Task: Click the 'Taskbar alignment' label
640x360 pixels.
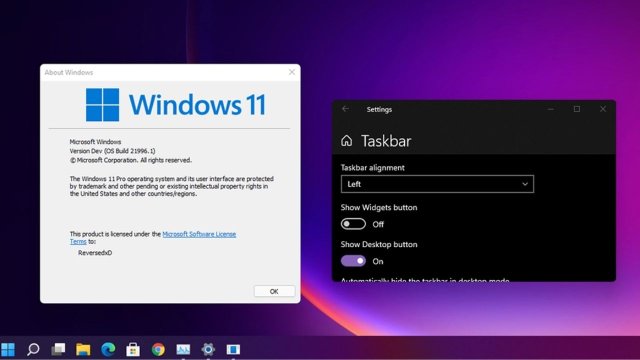Action: coord(373,168)
